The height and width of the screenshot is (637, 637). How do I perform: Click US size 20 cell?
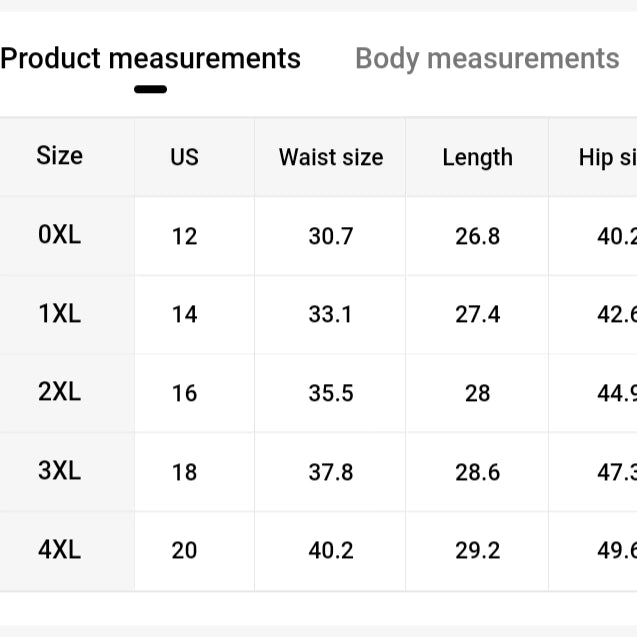pyautogui.click(x=184, y=550)
